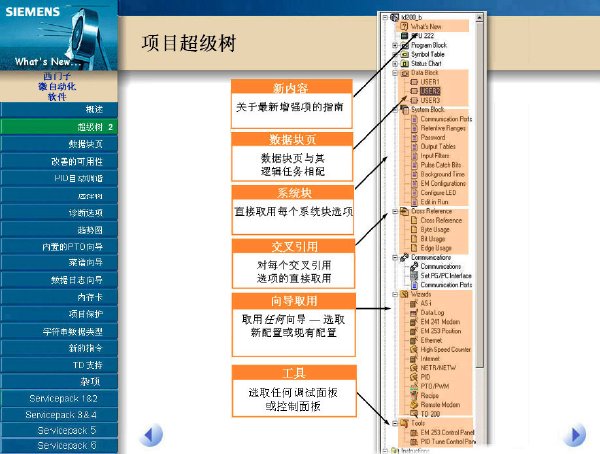Click the Recipe wizard icon
This screenshot has height=454, width=600.
[x=414, y=395]
